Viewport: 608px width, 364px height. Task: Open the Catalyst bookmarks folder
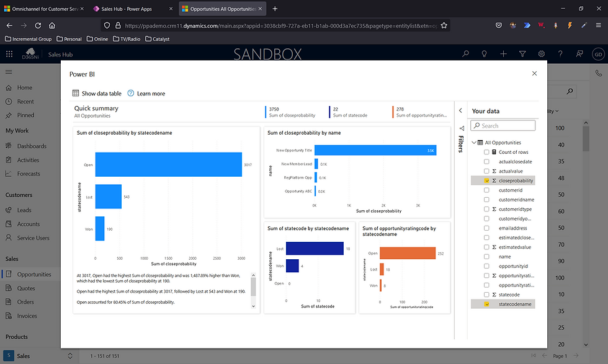(x=157, y=39)
